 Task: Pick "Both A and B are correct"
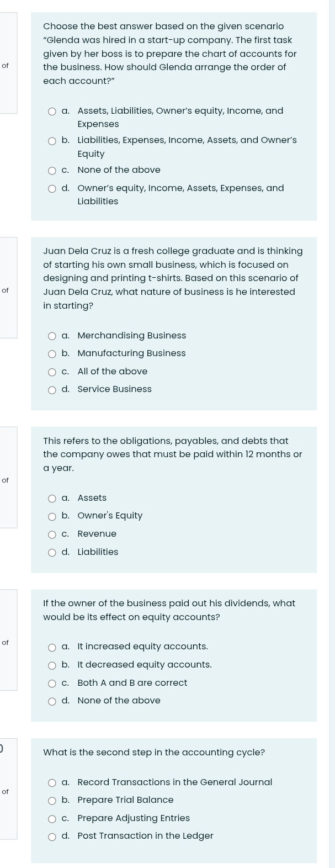(52, 684)
